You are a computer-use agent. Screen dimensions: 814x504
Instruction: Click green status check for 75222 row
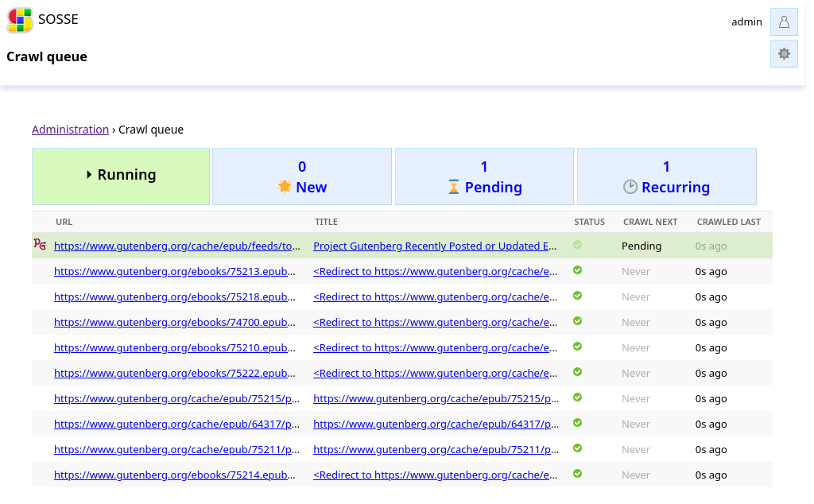(577, 372)
